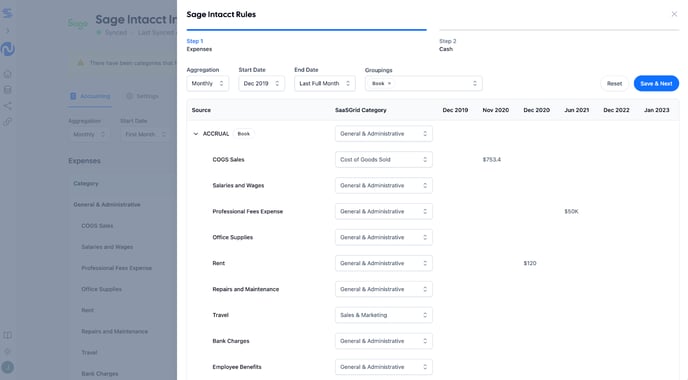Select the Employee Benefits source label
This screenshot has width=688, height=380.
(237, 367)
